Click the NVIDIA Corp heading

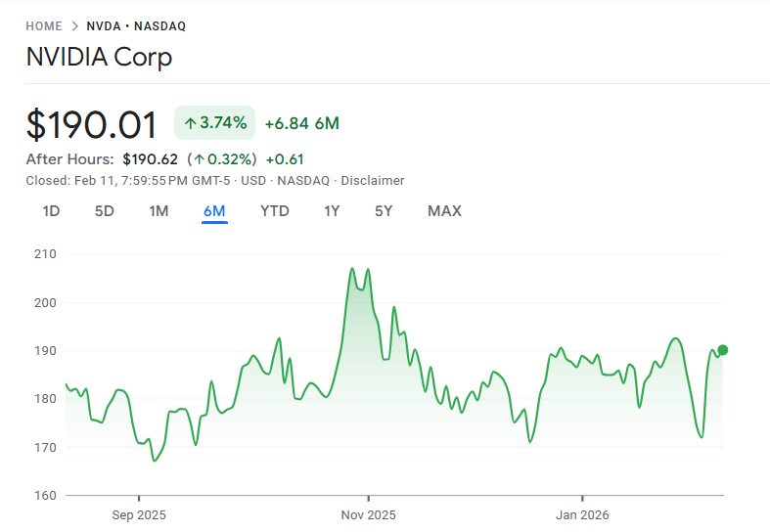[x=99, y=57]
